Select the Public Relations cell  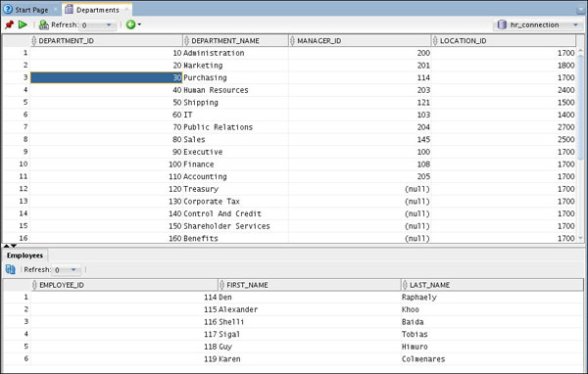[235, 127]
